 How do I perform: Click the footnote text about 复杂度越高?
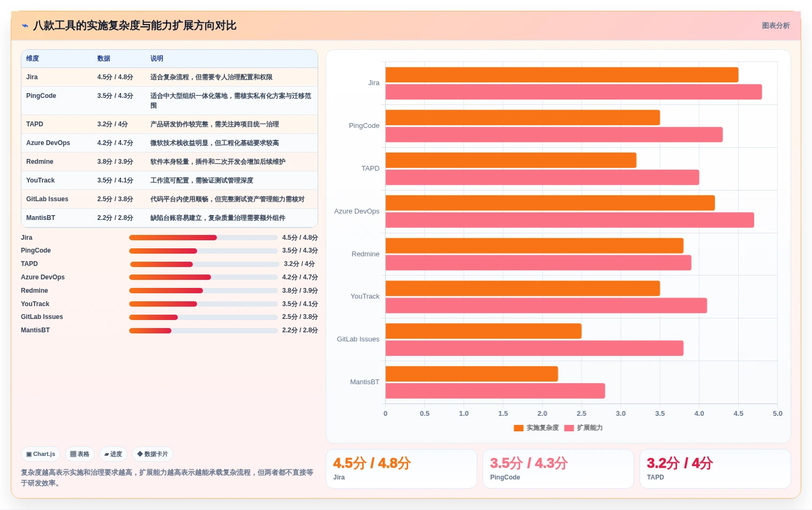(167, 478)
